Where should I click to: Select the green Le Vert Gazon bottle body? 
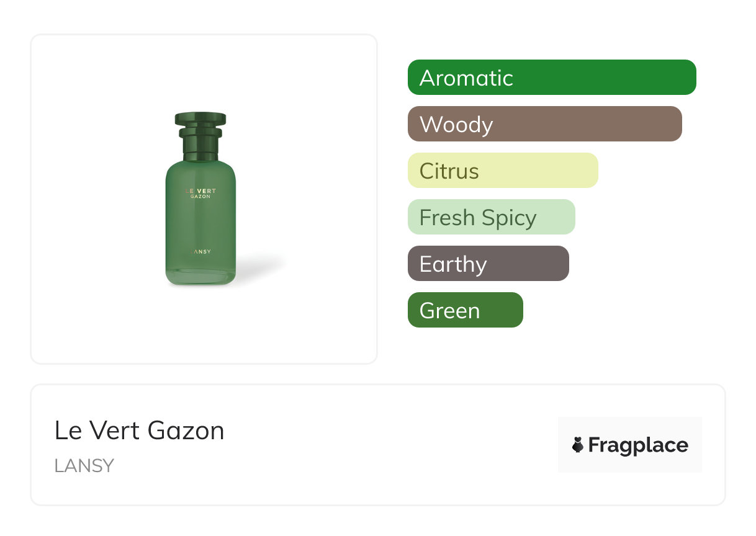tap(200, 223)
